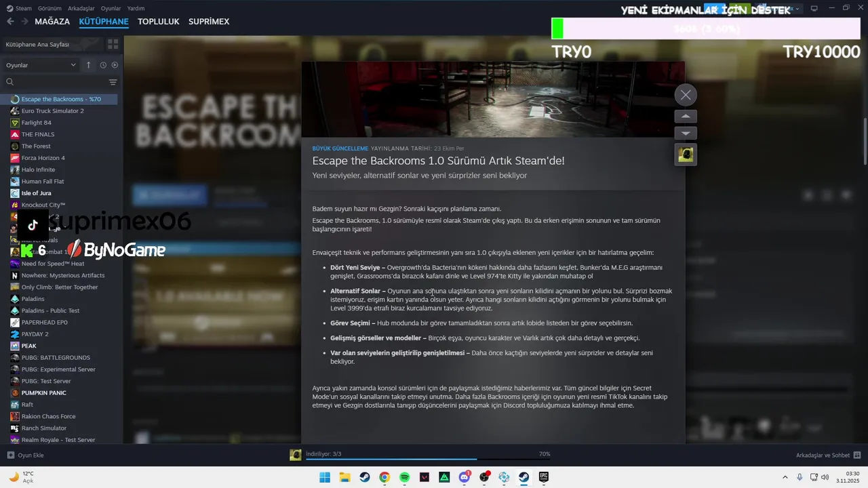The image size is (868, 488).
Task: Toggle sort direction up-arrow in library sidebar
Action: click(88, 65)
